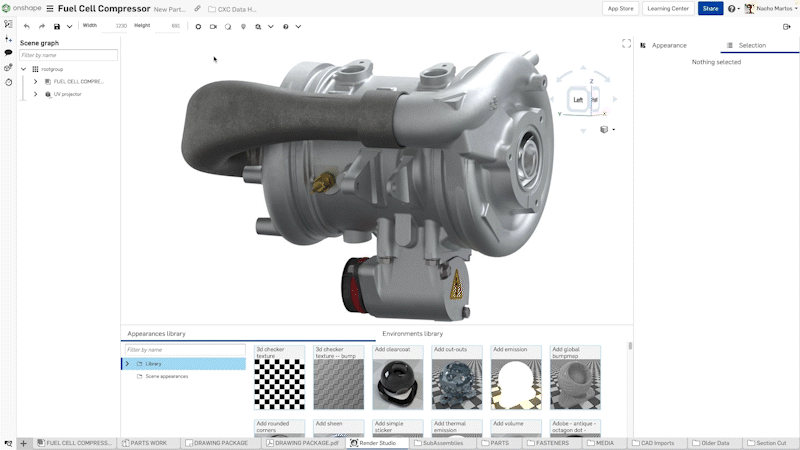Screen dimensions: 800x450
Task: Open the toolbar help dropdown arrow
Action: pos(298,27)
